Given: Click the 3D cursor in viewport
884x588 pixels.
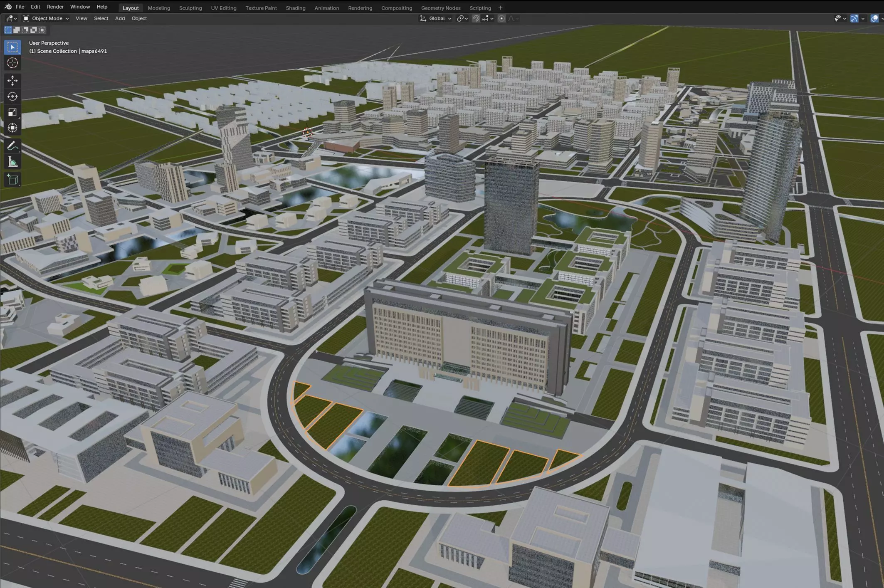Looking at the screenshot, I should [307, 132].
